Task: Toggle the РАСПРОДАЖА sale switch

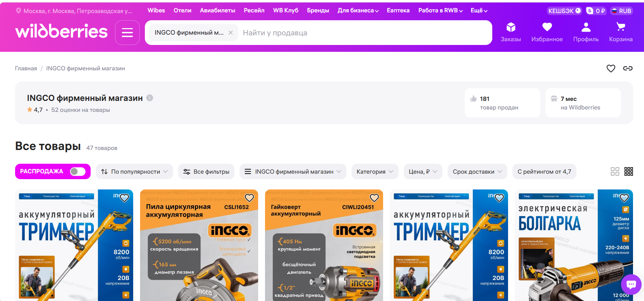Action: tap(78, 171)
